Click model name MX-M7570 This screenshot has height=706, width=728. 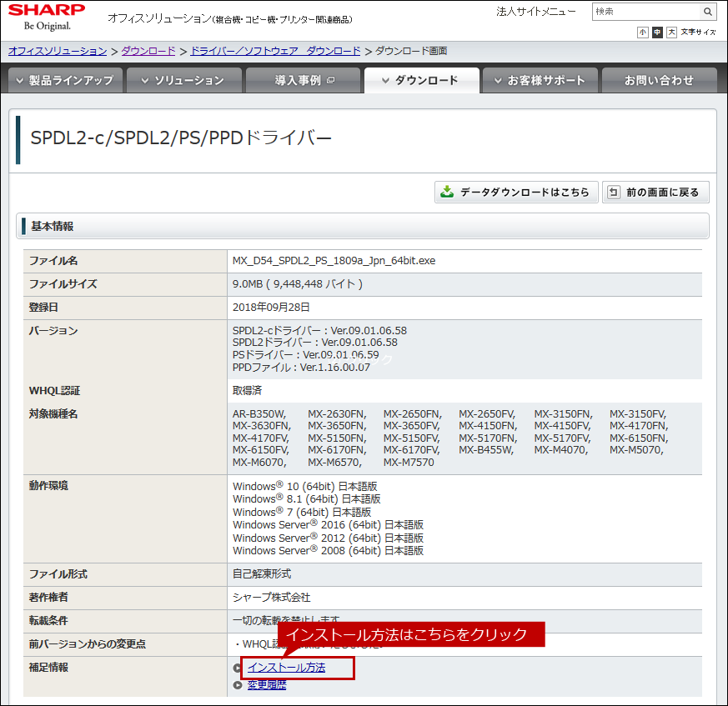(x=409, y=463)
